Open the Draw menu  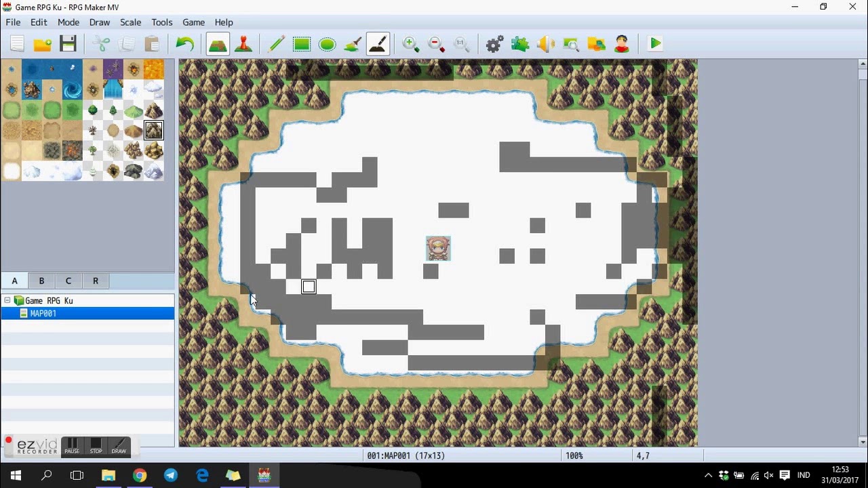click(100, 22)
